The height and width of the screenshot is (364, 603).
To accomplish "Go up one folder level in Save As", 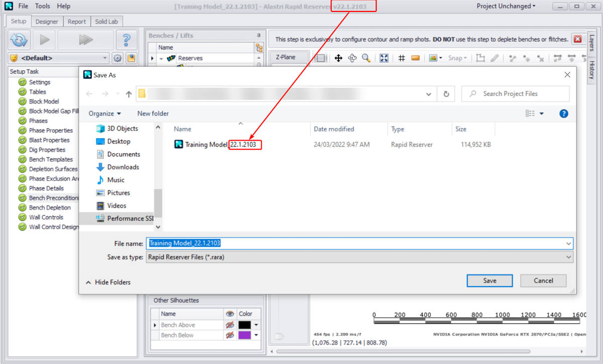I will [129, 94].
